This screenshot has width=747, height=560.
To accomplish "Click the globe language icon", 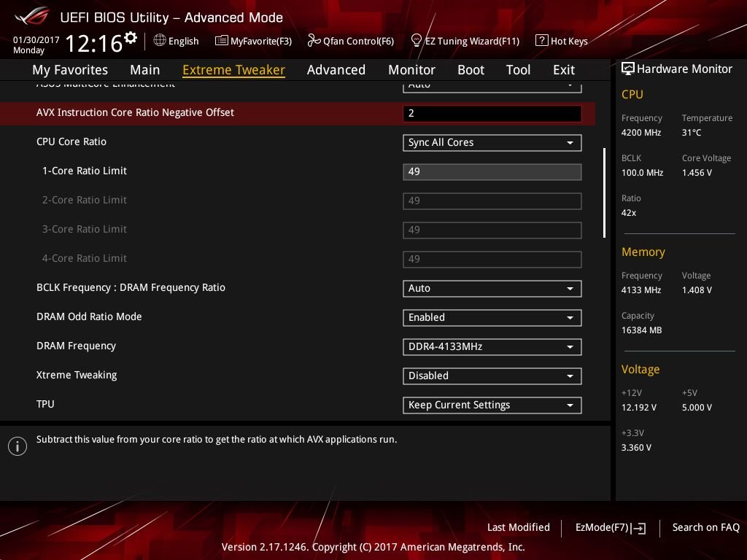I will tap(160, 40).
